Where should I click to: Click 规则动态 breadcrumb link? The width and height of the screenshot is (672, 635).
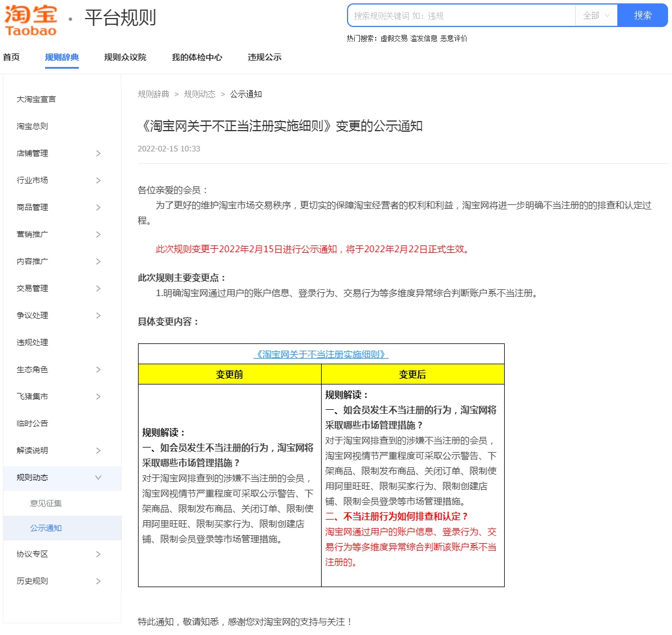(200, 94)
